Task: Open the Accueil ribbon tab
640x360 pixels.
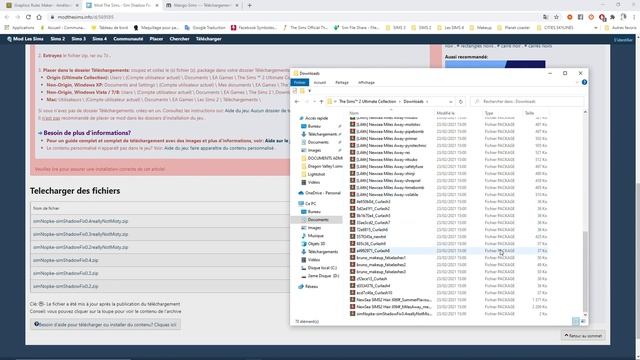Action: tap(320, 82)
